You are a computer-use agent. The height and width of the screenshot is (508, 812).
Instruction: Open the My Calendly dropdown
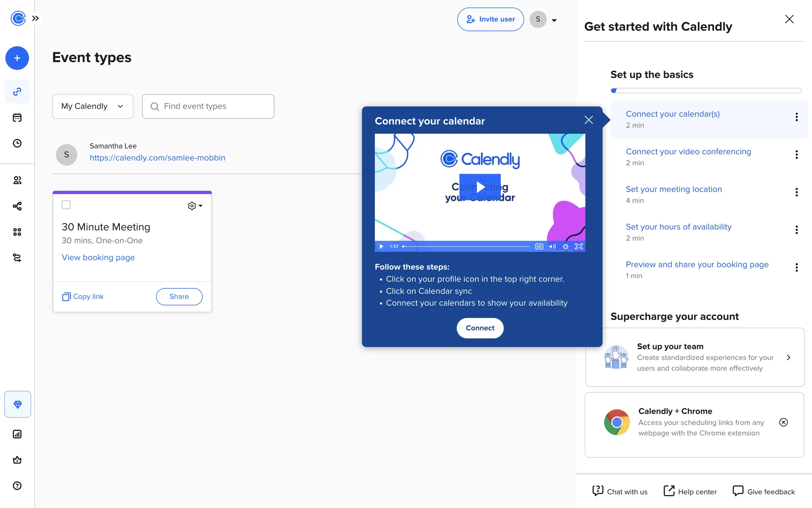(x=93, y=106)
